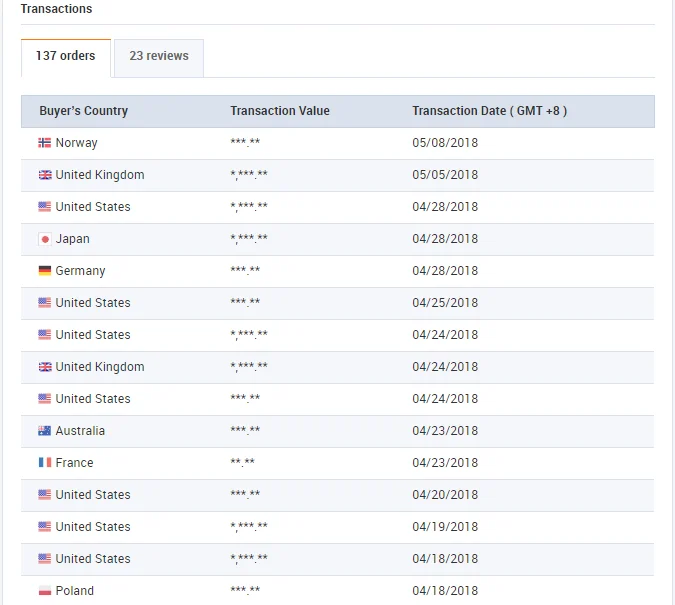Select the 05/08/2018 transaction date cell
Image resolution: width=675 pixels, height=605 pixels.
click(445, 143)
